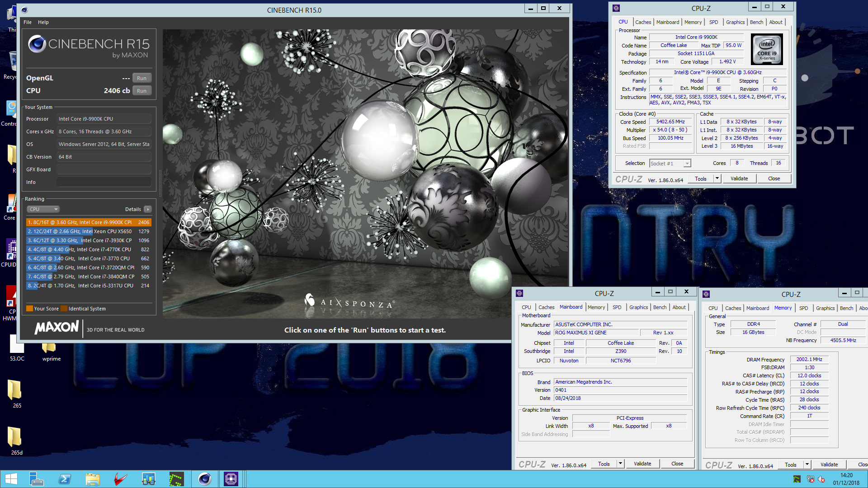The width and height of the screenshot is (868, 488).
Task: Open the Socket #1 selection dropdown
Action: pos(670,164)
